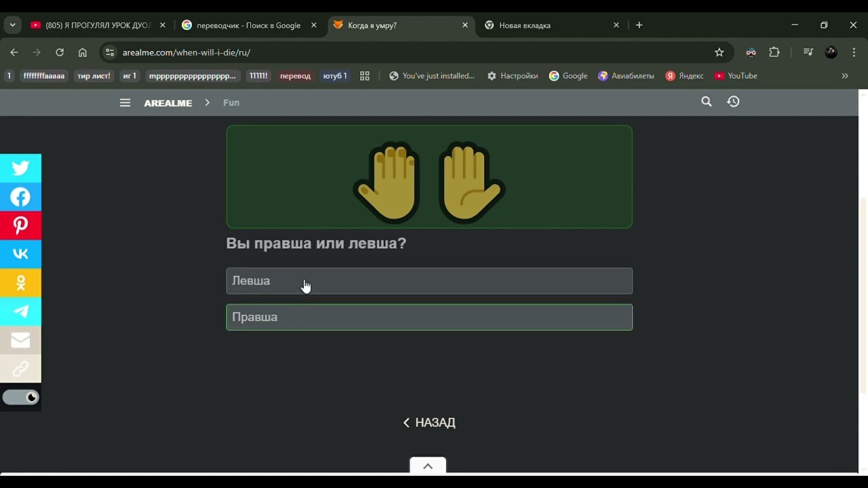
Task: Share the quiz on Twitter
Action: click(20, 168)
